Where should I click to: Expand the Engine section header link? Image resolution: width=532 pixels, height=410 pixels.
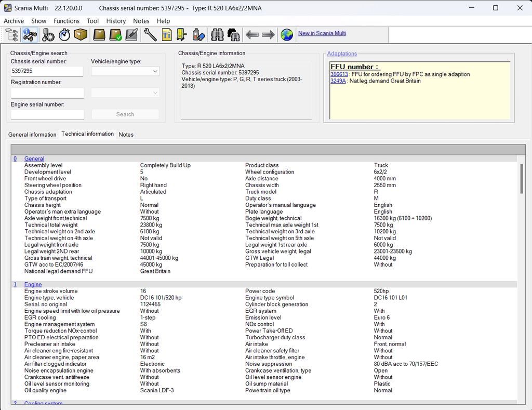point(33,284)
